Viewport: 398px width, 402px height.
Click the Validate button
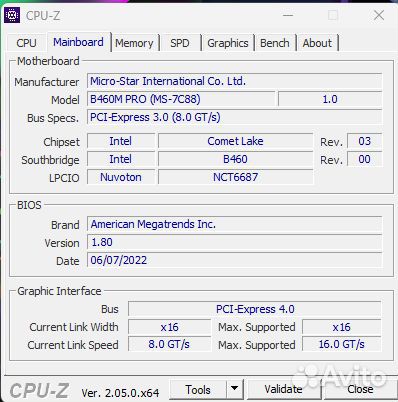283,389
